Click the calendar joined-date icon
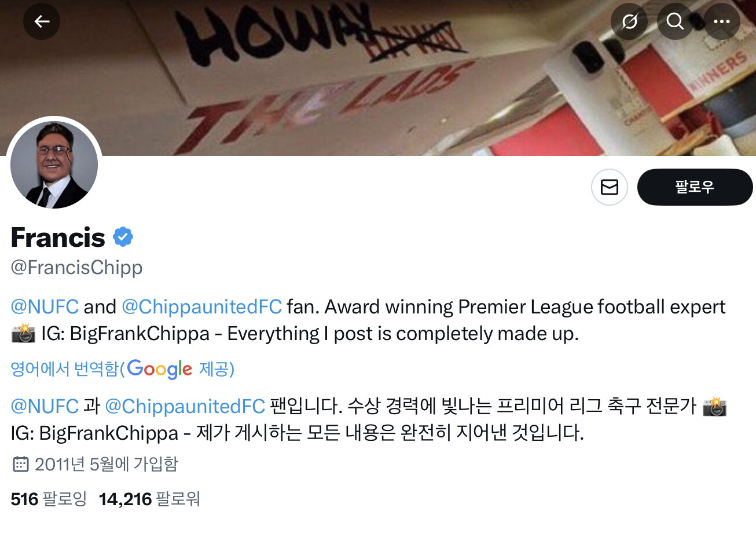Screen dimensions: 756x533 pyautogui.click(x=20, y=464)
